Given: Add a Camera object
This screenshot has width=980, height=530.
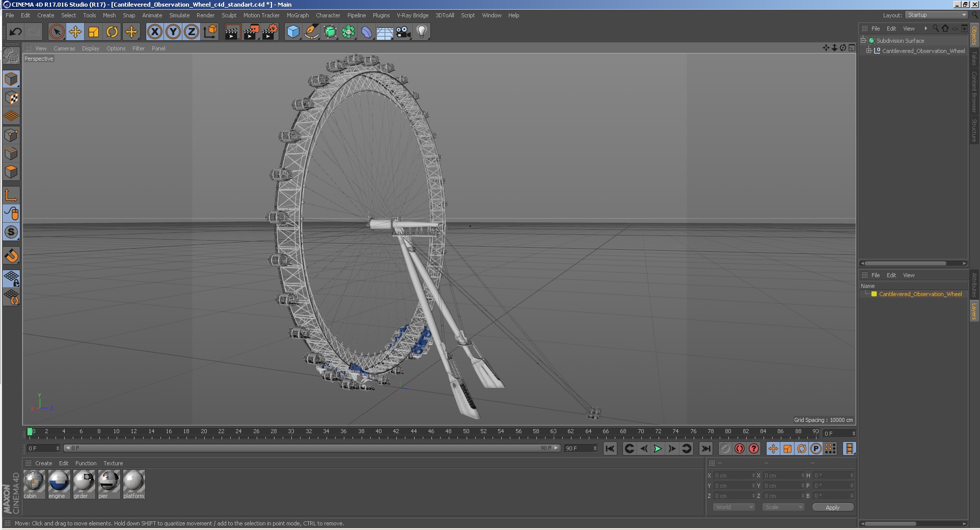Looking at the screenshot, I should point(403,32).
